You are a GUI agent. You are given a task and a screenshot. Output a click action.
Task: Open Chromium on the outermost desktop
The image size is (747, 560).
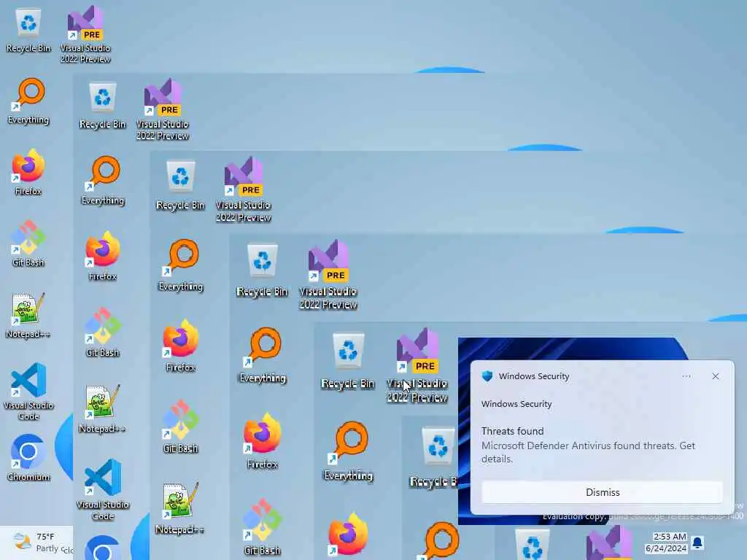point(28,457)
